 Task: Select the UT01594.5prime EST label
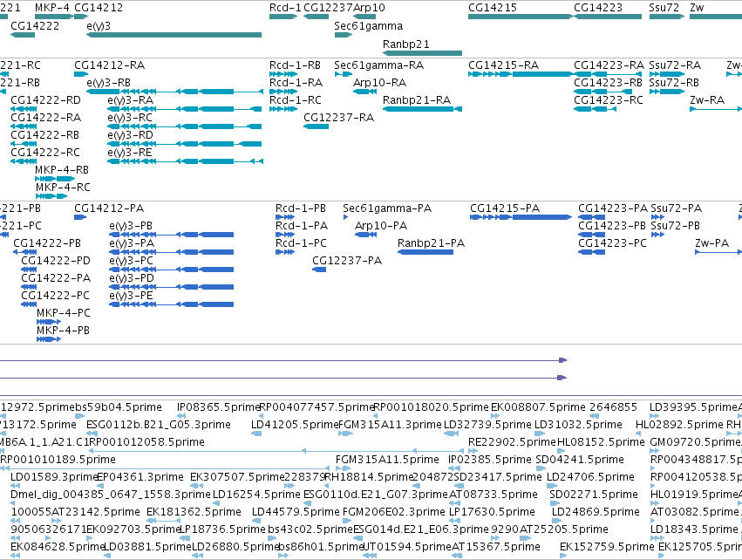coord(407,548)
